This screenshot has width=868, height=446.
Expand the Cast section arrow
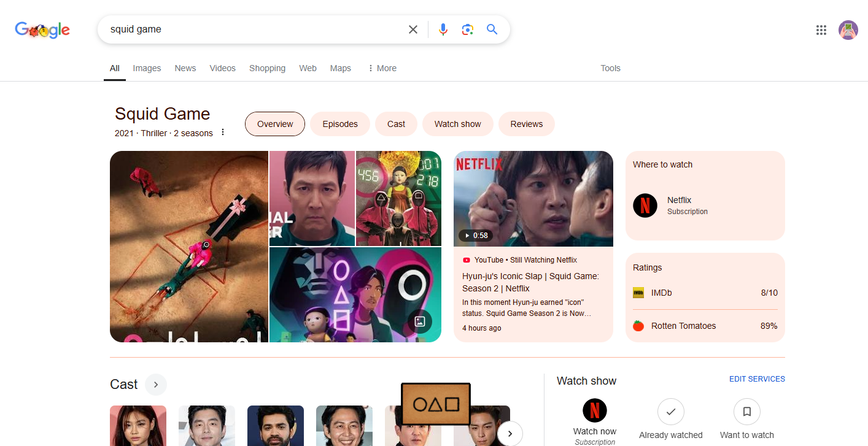click(x=156, y=385)
